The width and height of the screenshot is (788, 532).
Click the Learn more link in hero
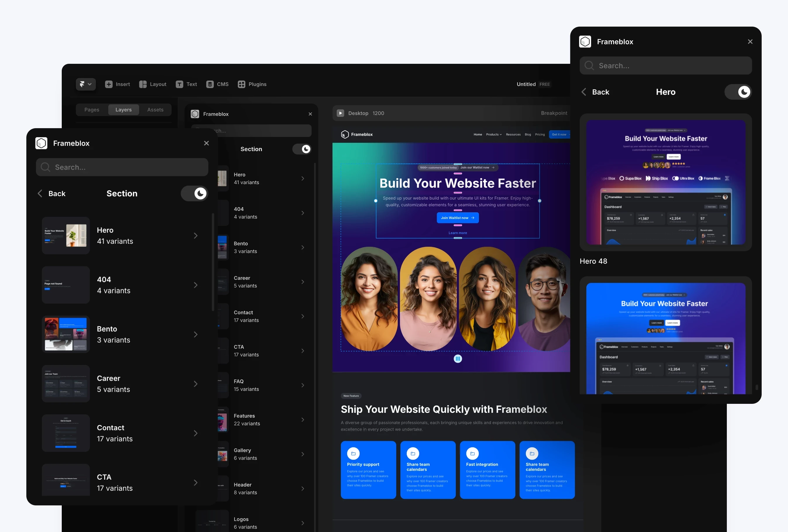(458, 233)
